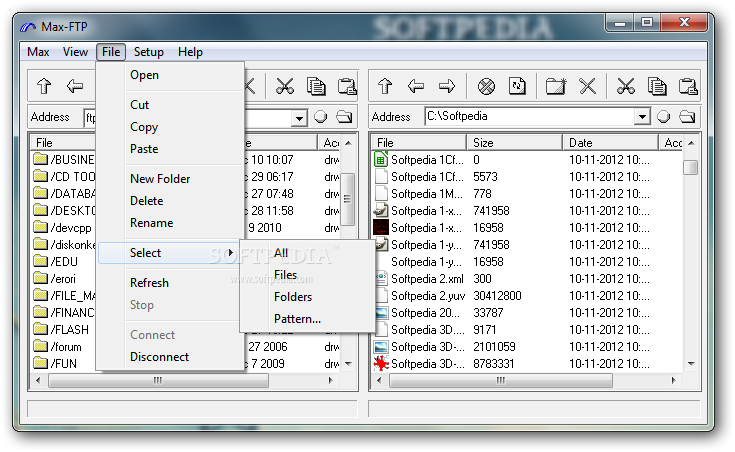Click the size value 5573

485,177
